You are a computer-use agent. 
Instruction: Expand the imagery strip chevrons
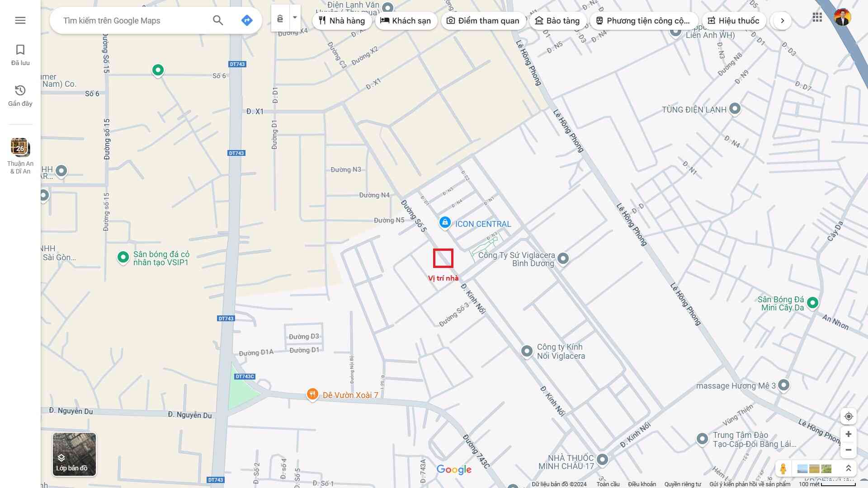(848, 469)
